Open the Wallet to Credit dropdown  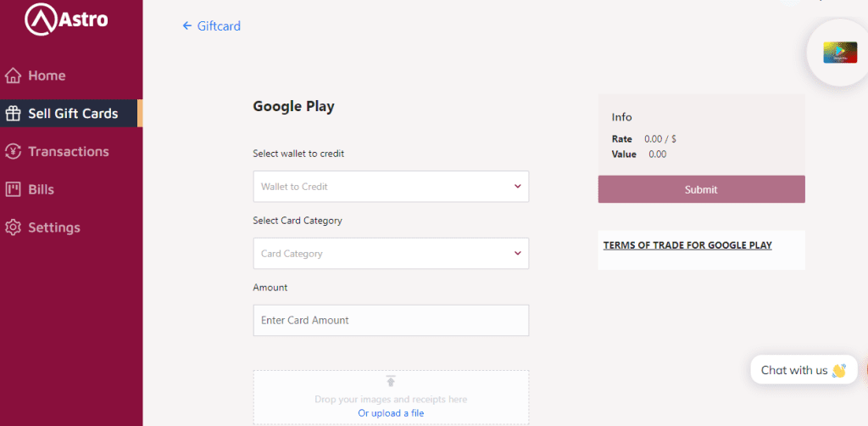(391, 186)
